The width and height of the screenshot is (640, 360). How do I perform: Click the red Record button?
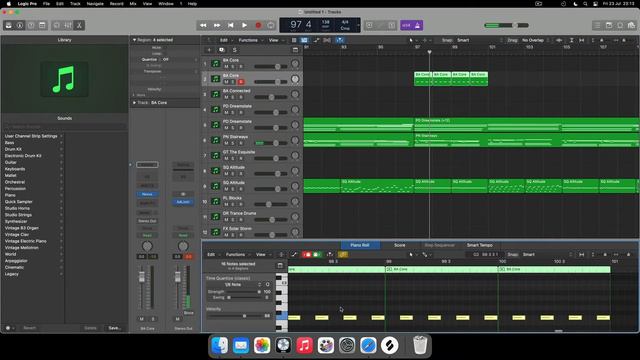click(x=258, y=25)
